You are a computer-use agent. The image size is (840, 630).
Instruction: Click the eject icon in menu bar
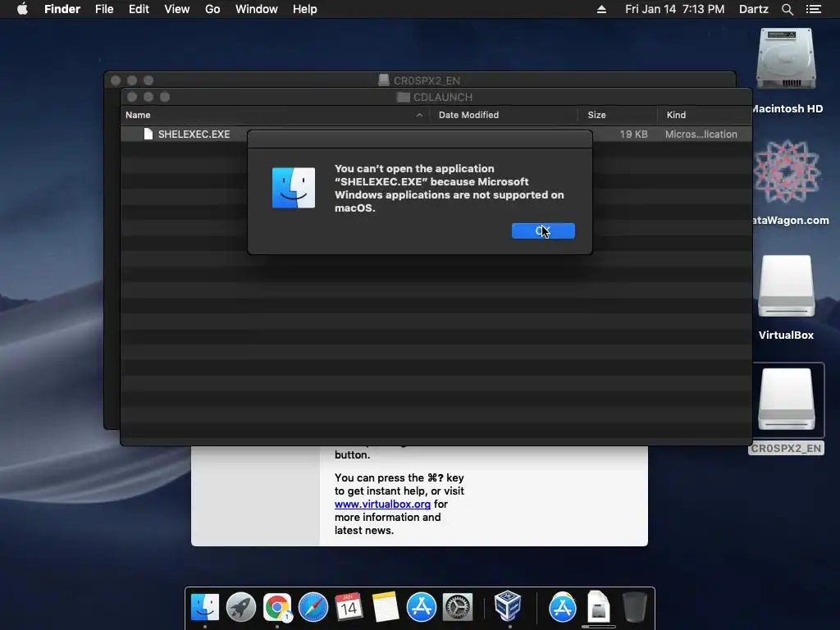tap(601, 9)
